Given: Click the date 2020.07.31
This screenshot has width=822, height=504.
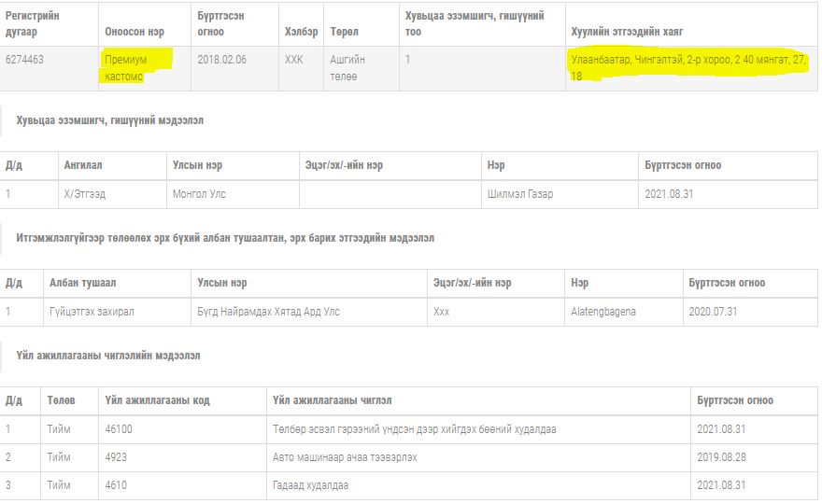Looking at the screenshot, I should 713,312.
